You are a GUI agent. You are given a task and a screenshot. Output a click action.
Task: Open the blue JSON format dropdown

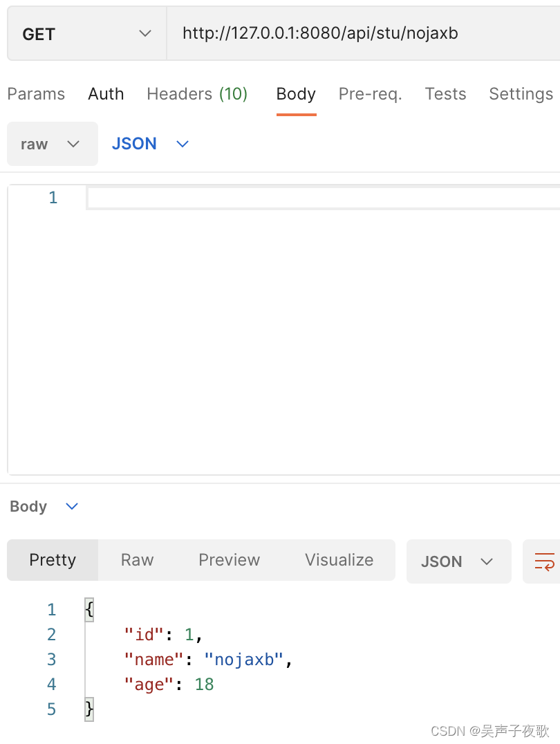point(150,144)
